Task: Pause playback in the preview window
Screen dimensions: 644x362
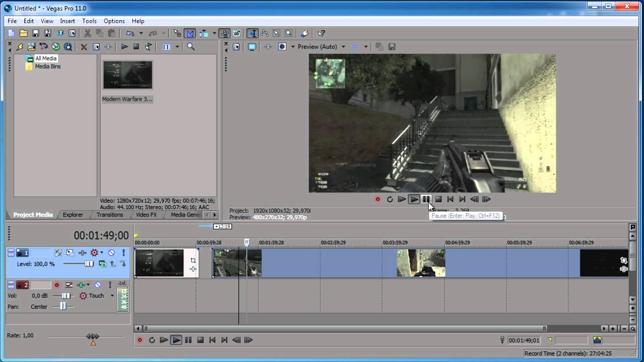Action: click(426, 199)
